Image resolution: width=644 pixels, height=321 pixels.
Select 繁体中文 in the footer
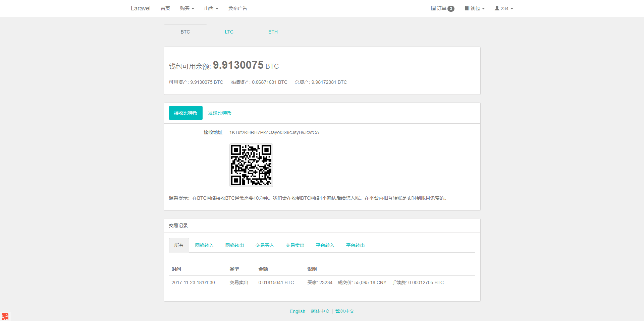pos(344,311)
